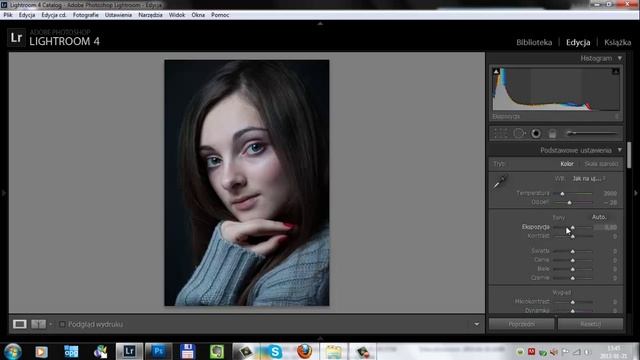Adjust the Odcień slider handle
This screenshot has height=360, width=640.
(569, 202)
